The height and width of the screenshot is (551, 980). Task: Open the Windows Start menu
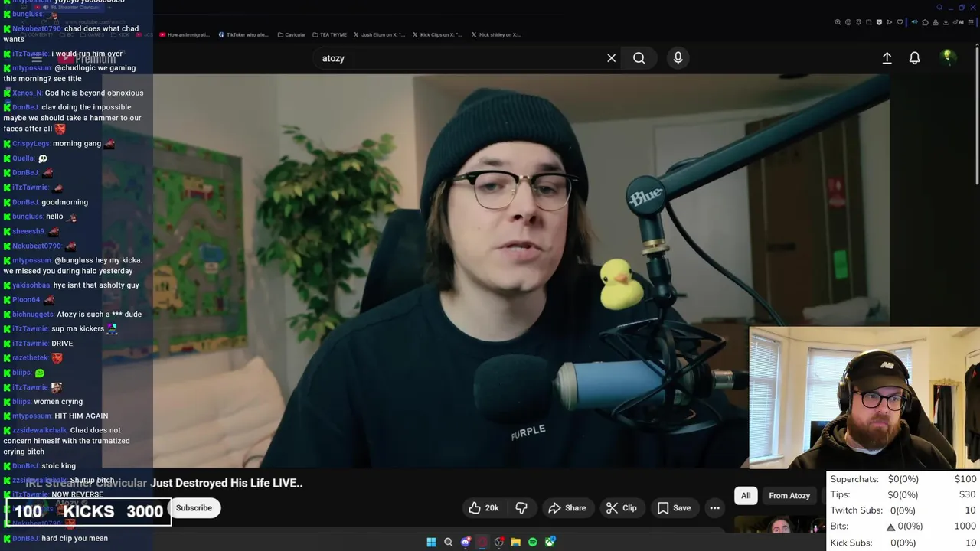[x=431, y=542]
